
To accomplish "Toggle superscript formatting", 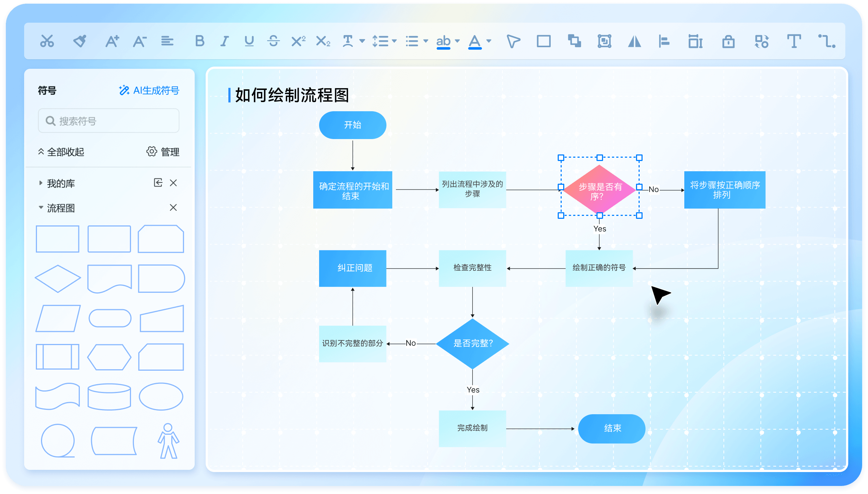I will click(x=298, y=41).
